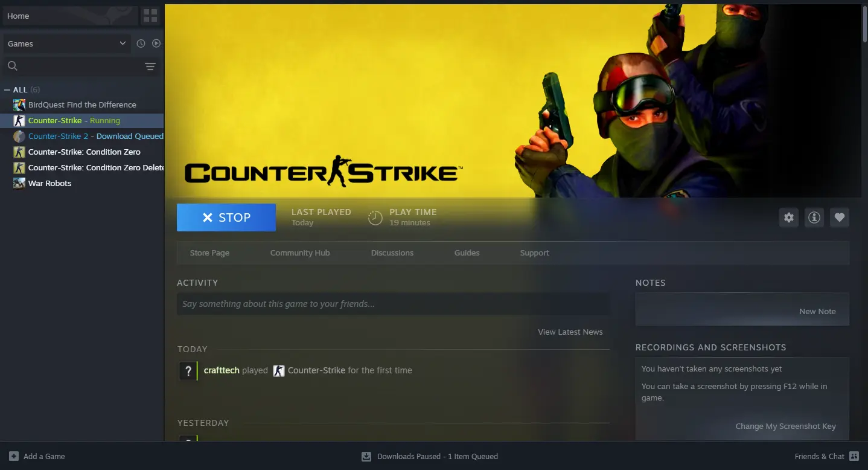
Task: Toggle the heart favorite icon
Action: (x=840, y=217)
